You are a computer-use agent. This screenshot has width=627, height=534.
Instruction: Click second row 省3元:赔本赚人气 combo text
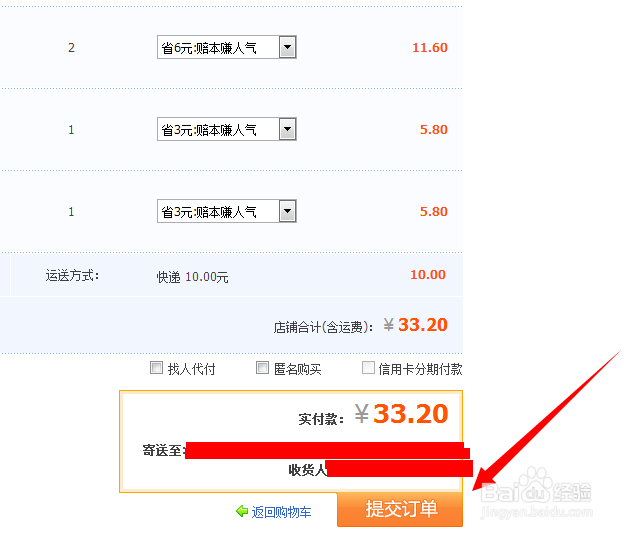(x=209, y=130)
